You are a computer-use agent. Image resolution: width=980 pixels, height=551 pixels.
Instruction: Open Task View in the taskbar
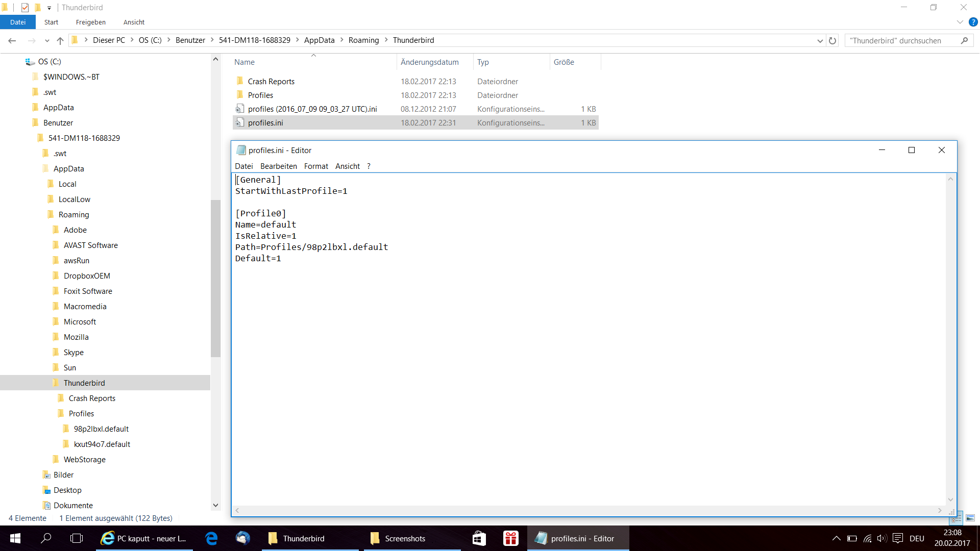pyautogui.click(x=77, y=538)
